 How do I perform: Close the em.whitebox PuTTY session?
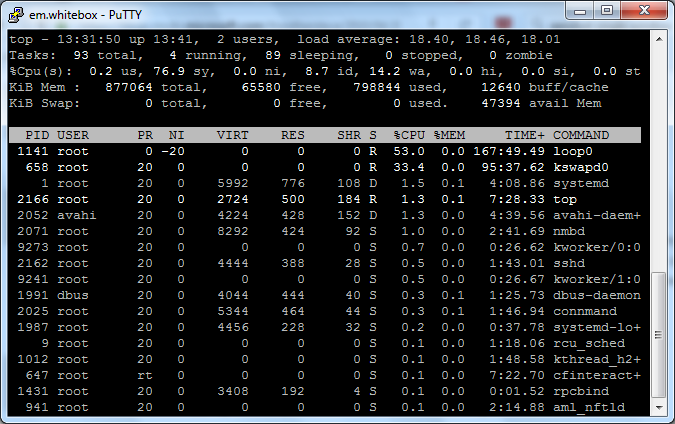tap(645, 10)
